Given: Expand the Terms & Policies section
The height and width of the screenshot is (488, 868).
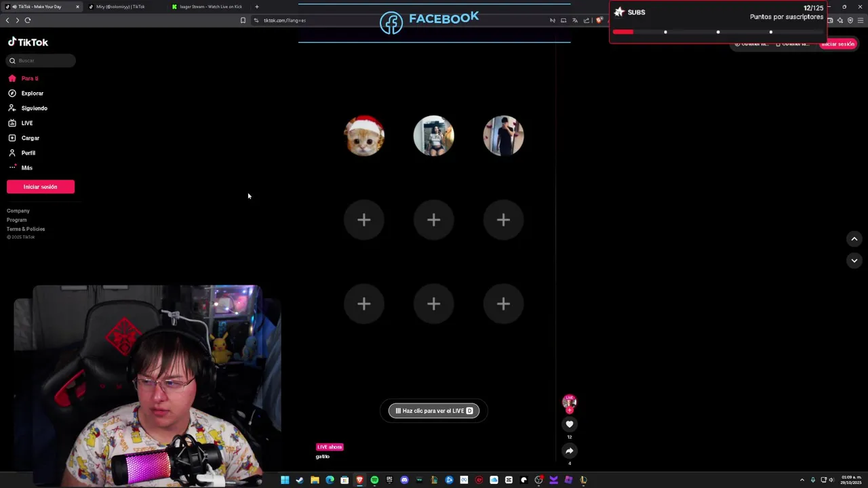Looking at the screenshot, I should (x=26, y=229).
